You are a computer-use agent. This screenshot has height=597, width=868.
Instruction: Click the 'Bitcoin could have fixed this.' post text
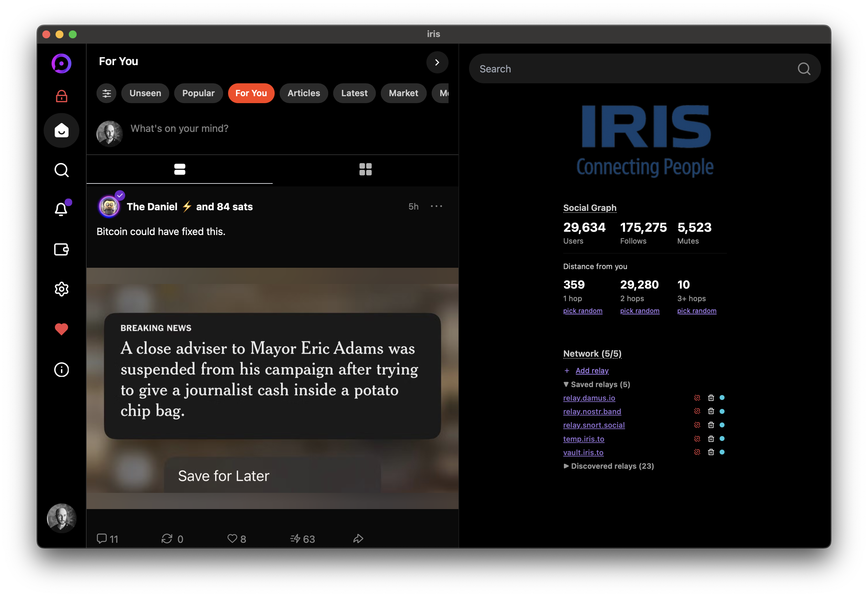tap(161, 231)
